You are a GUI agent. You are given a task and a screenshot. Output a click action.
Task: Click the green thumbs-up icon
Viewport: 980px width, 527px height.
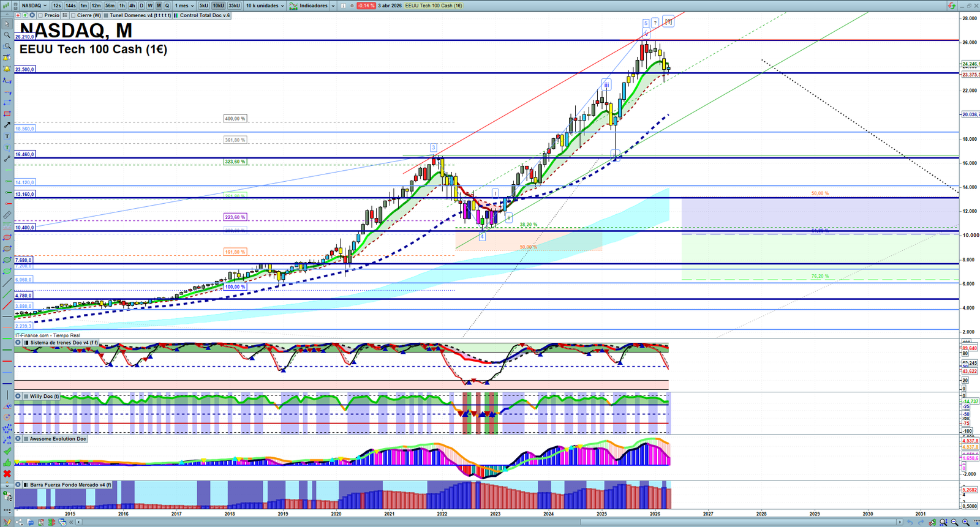7,462
